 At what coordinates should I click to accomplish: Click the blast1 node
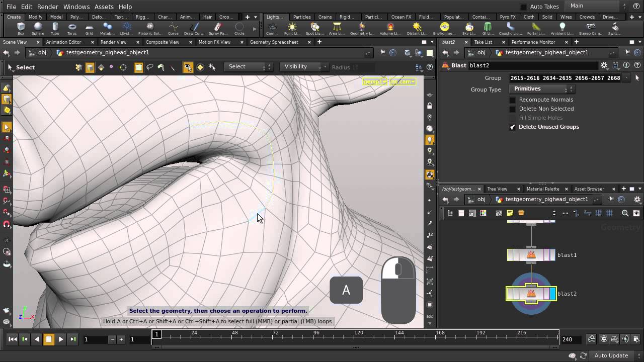531,255
